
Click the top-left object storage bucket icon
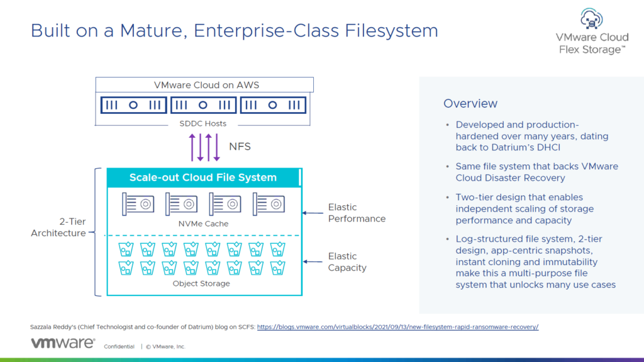[126, 249]
